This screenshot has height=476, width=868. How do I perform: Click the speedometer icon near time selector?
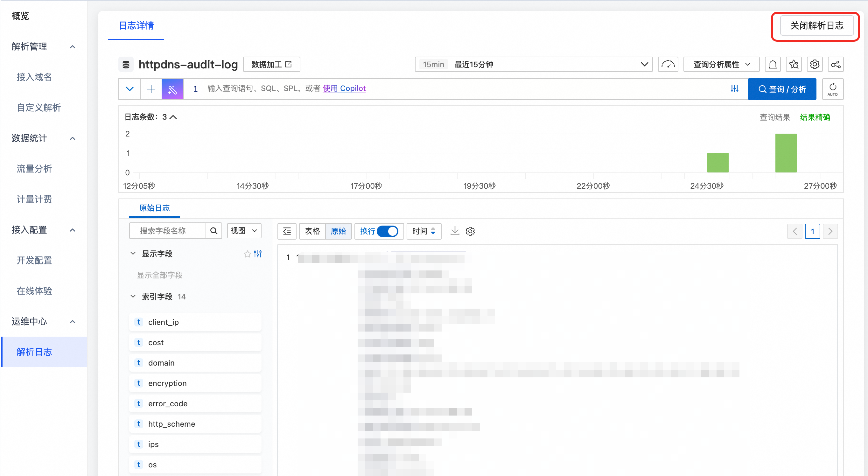tap(668, 64)
